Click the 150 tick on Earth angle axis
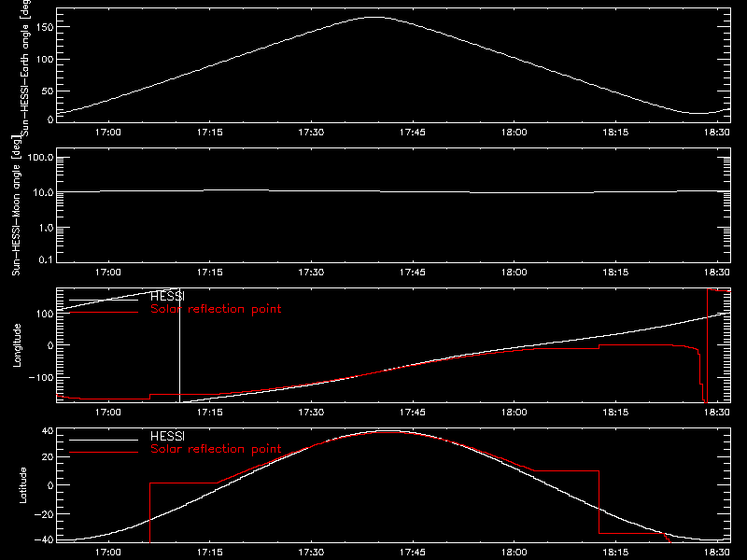The width and height of the screenshot is (747, 560). 44,28
